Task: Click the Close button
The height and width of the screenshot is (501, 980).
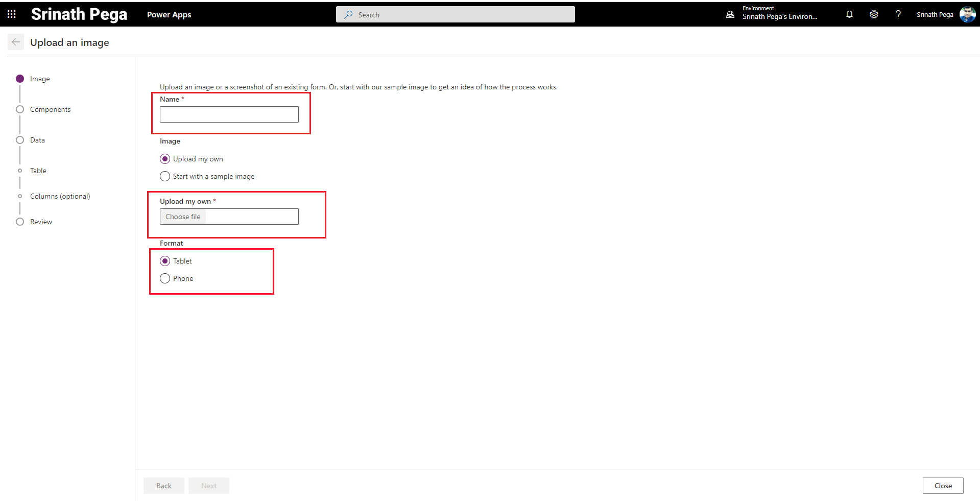Action: pyautogui.click(x=943, y=486)
